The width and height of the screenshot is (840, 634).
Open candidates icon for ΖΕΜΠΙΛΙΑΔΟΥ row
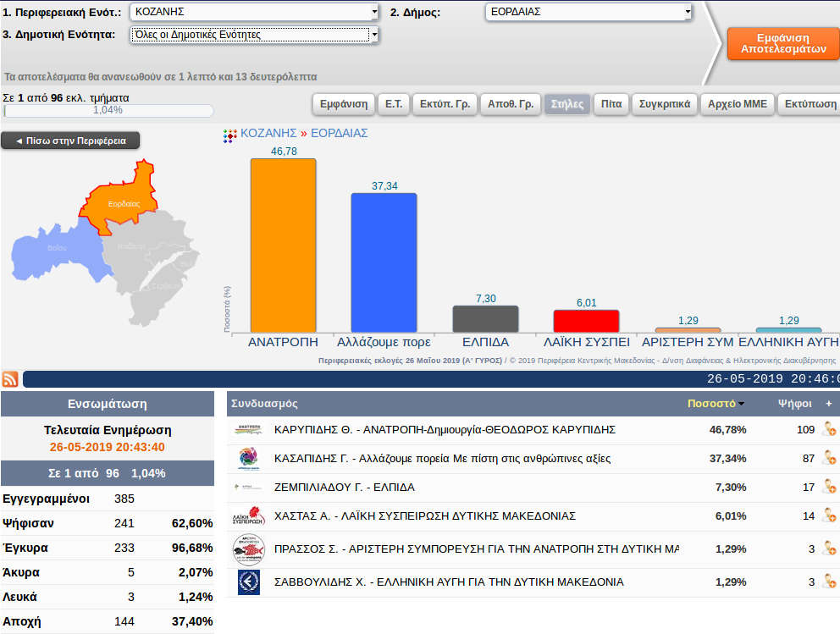[828, 488]
